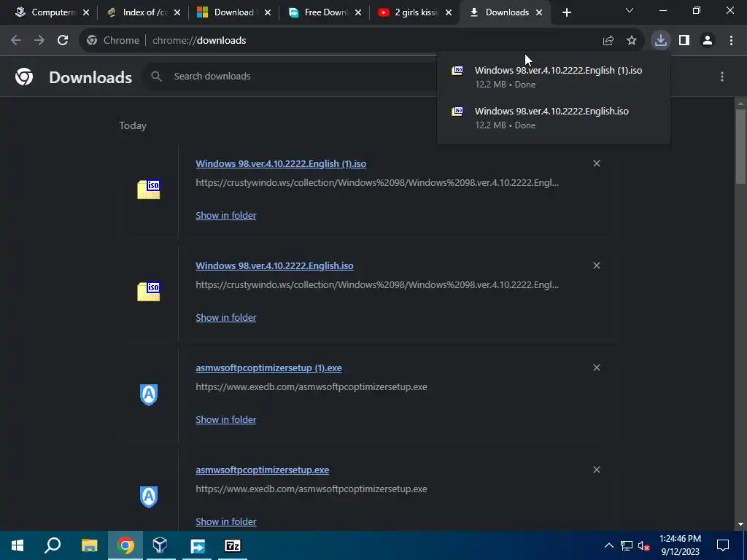Click the shield icon for asmwsoftpcoptimizersetup (1).exe

149,394
